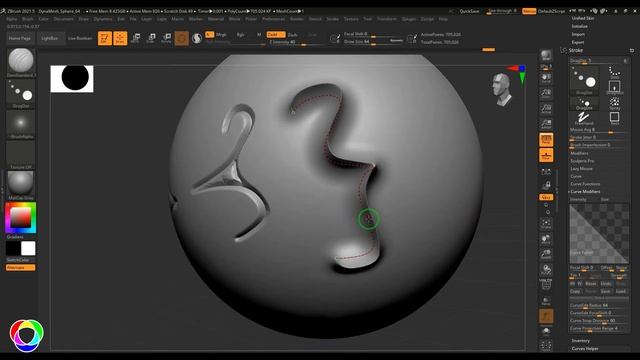Expand the Curve section

(576, 176)
